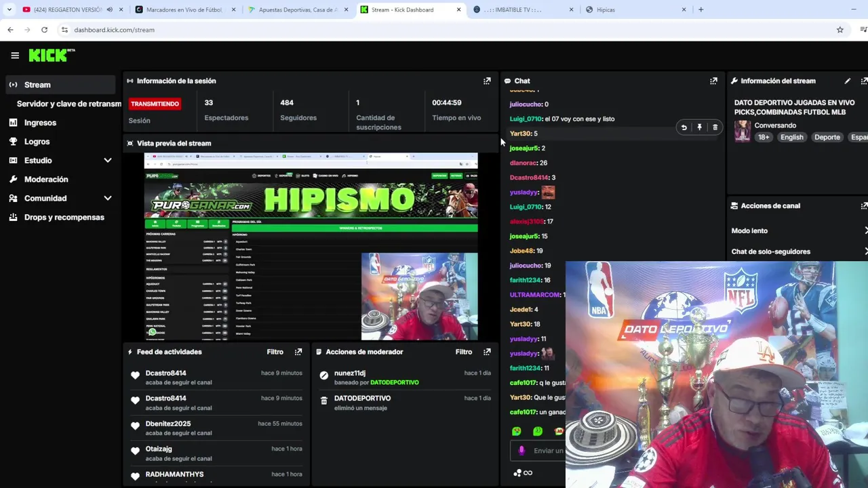
Task: Click the 18+ stream tag
Action: pos(764,137)
